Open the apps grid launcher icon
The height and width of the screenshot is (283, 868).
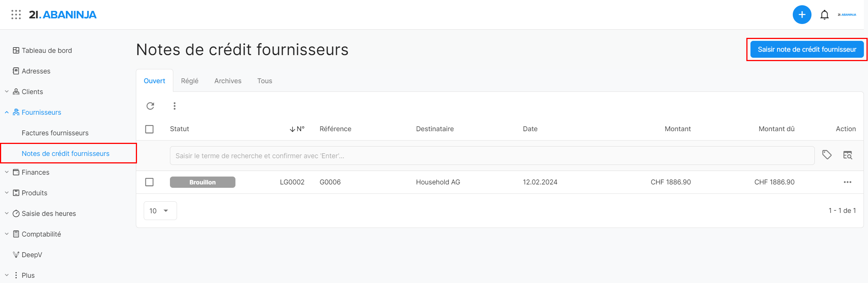16,15
